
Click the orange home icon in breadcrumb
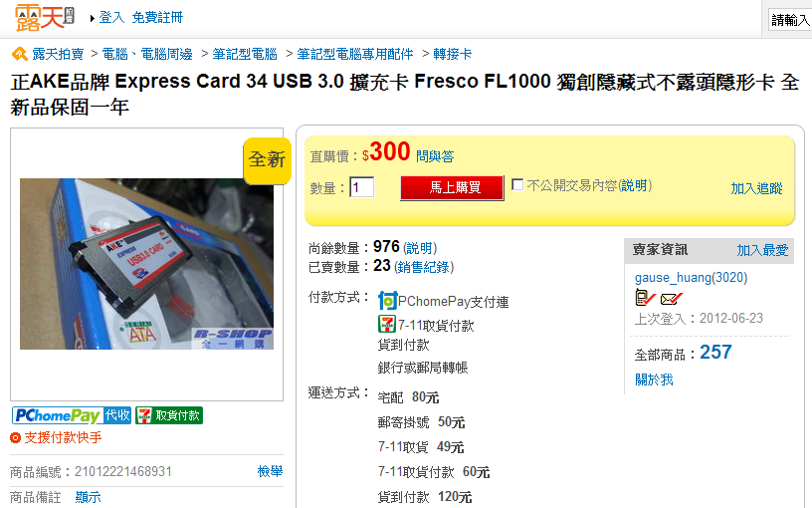(20, 54)
